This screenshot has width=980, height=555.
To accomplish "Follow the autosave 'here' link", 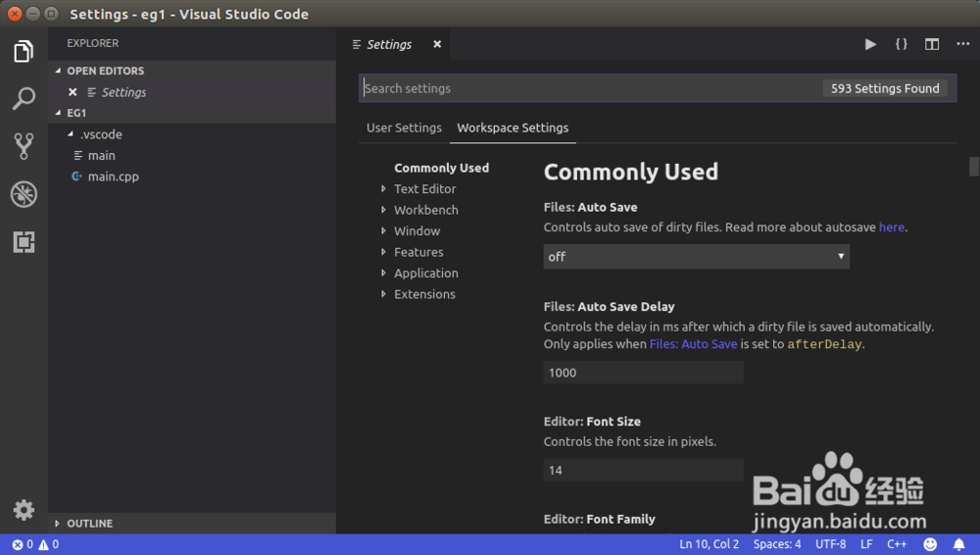I will pos(892,227).
